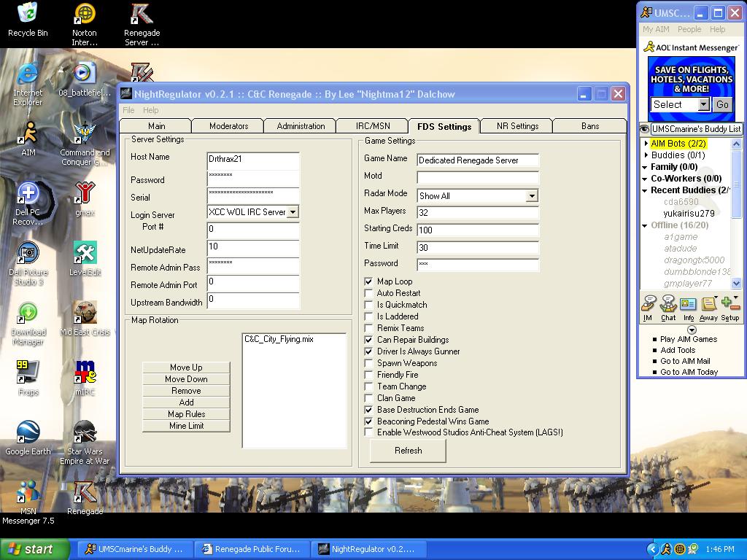Image resolution: width=747 pixels, height=560 pixels.
Task: Click the AIM Chat icon
Action: click(668, 307)
